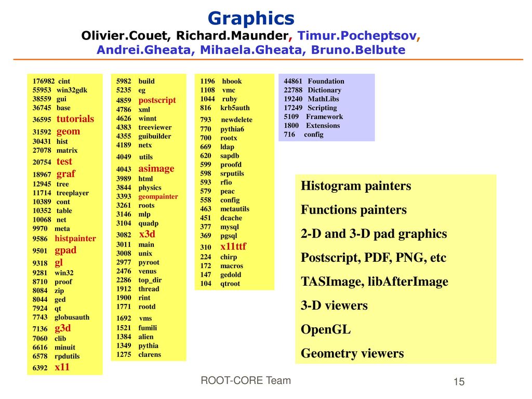Click the '3-D viewers' line
Viewport: 532px width, 399px height.
tap(334, 305)
